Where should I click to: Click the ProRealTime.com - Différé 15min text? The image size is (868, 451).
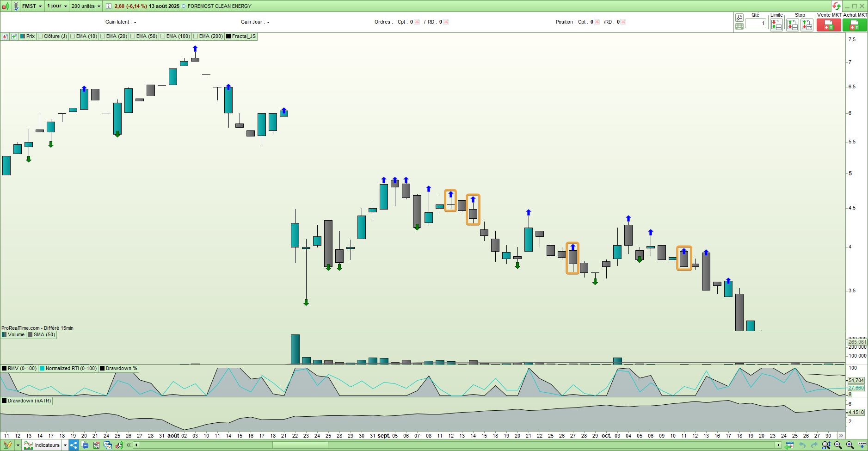tap(37, 328)
